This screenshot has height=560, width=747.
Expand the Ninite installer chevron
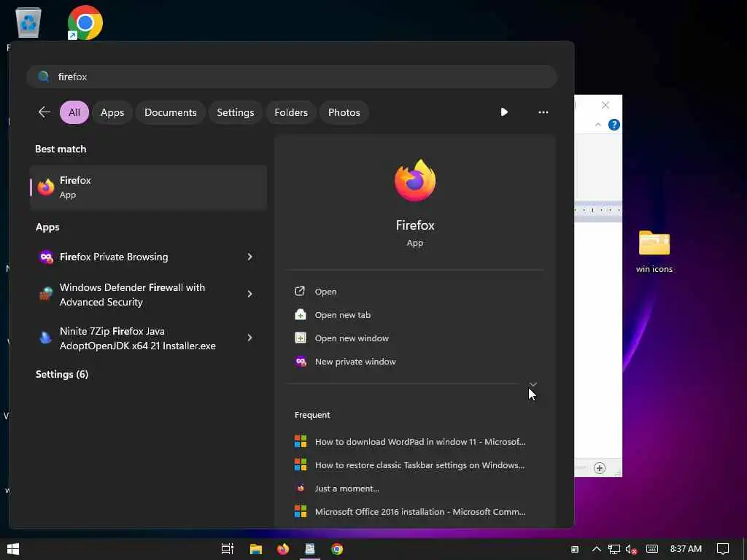tap(249, 338)
